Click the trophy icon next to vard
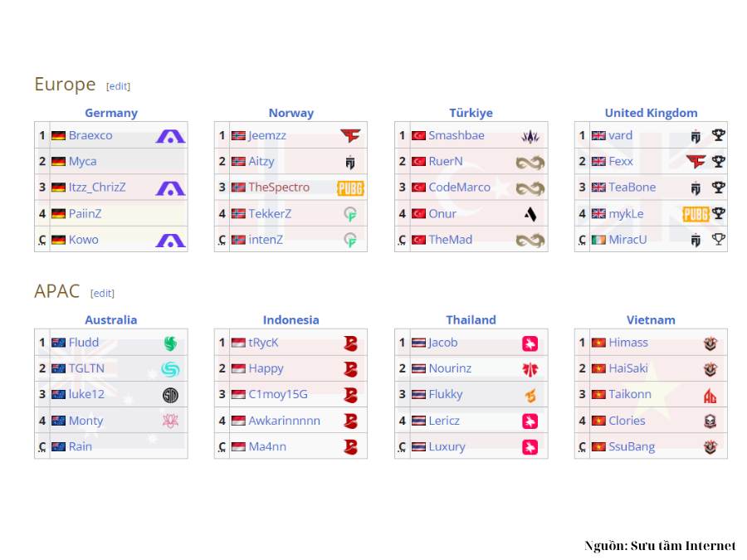Screen dimensions: 747x560 point(719,135)
